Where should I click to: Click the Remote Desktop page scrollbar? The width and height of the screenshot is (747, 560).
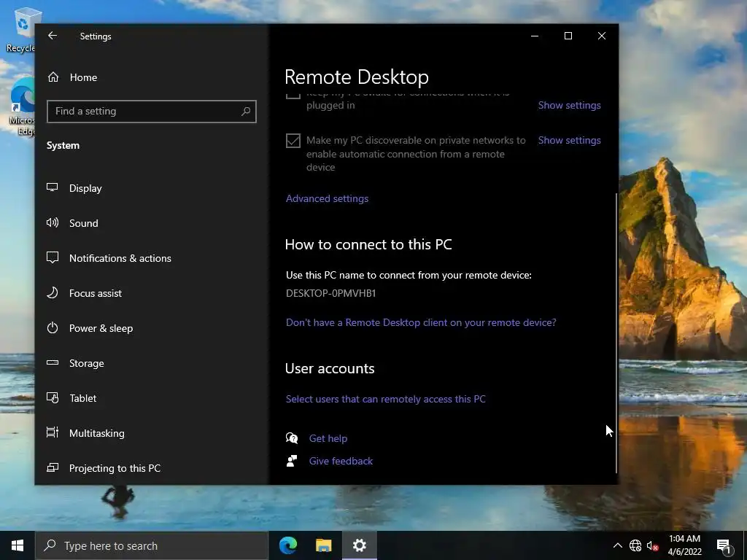tap(616, 333)
